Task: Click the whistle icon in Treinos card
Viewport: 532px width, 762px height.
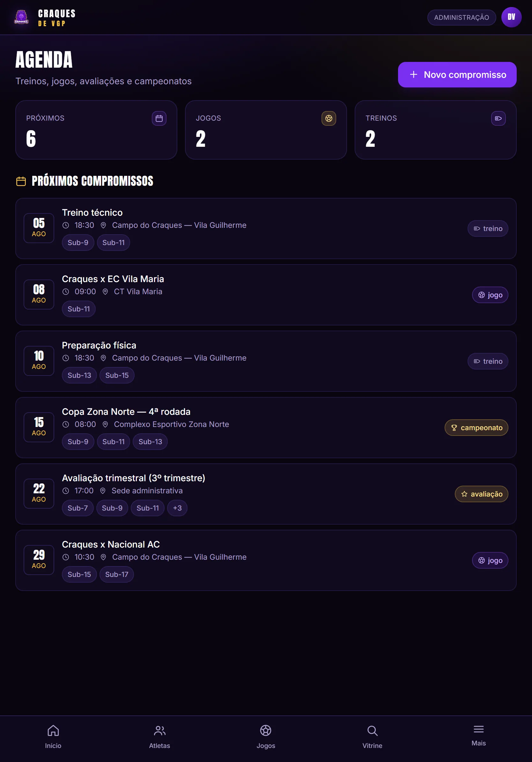Action: (x=498, y=118)
